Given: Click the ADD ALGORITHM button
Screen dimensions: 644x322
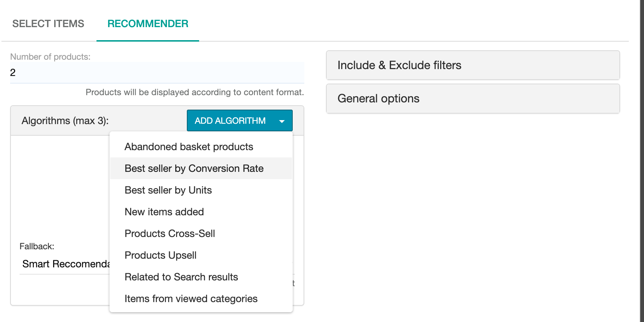Looking at the screenshot, I should 230,120.
